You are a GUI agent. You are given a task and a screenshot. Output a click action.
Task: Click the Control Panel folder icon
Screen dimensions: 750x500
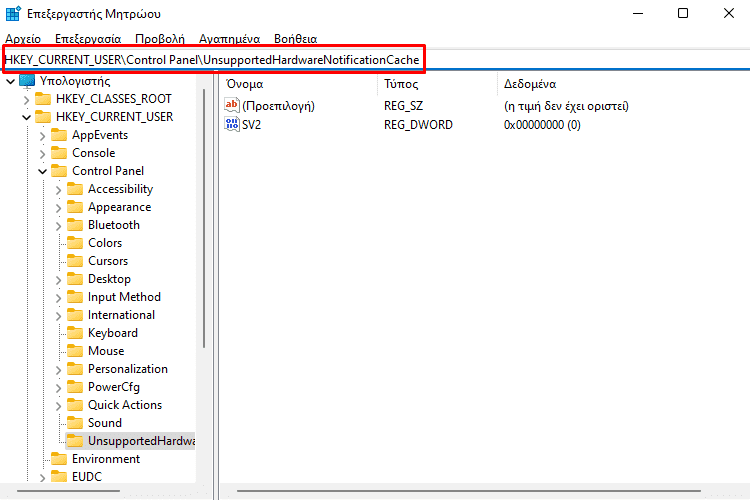59,171
